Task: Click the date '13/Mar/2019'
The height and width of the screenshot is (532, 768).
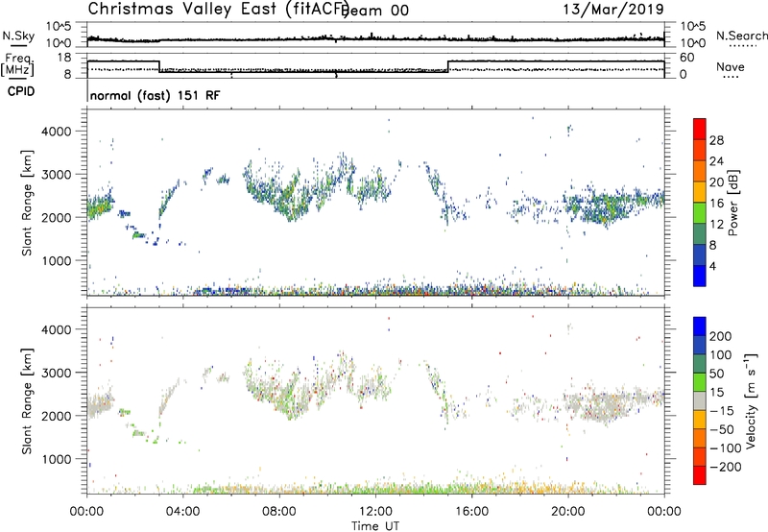Action: pyautogui.click(x=613, y=10)
